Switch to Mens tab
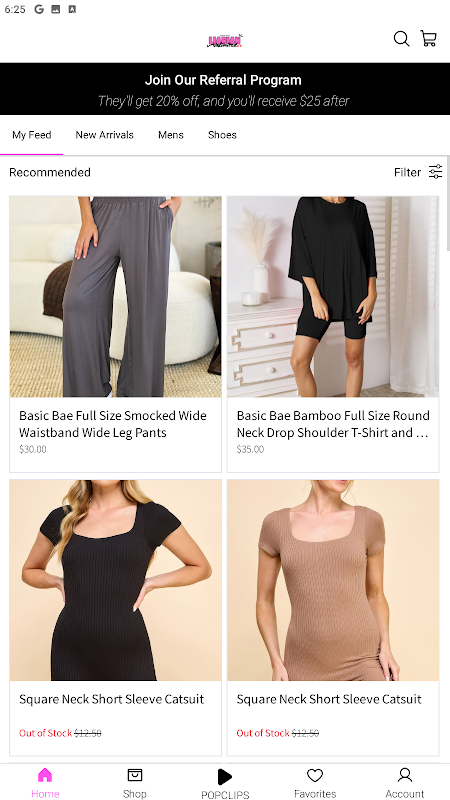This screenshot has height=800, width=450. coord(170,135)
